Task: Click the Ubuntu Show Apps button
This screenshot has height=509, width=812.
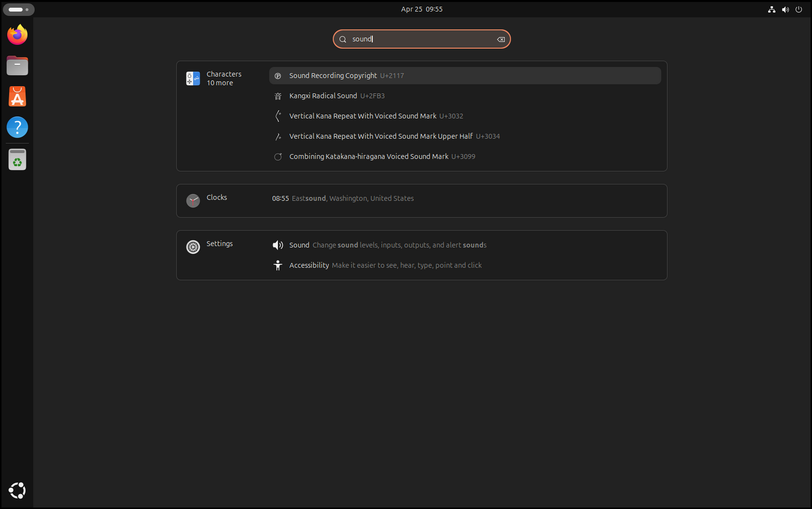Action: [x=17, y=491]
